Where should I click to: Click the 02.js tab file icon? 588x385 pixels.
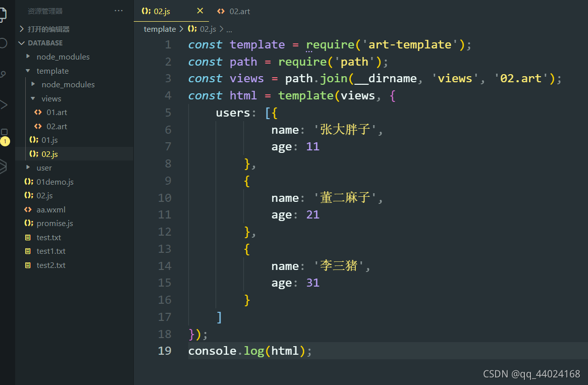pyautogui.click(x=146, y=11)
